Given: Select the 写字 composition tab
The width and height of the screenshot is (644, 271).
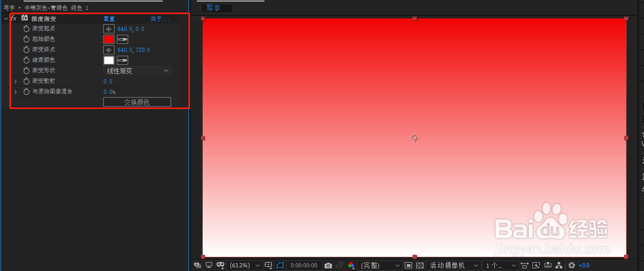Looking at the screenshot, I should point(216,8).
